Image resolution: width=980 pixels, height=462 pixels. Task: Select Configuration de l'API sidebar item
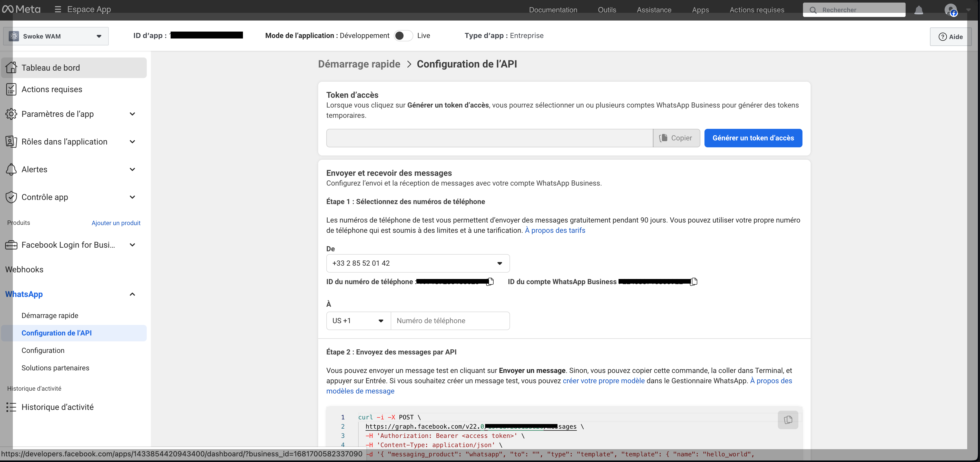(x=74, y=333)
